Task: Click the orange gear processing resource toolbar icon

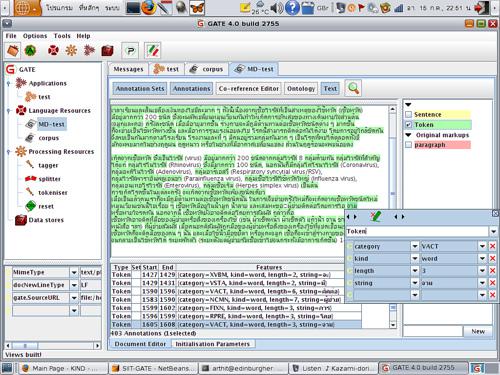Action: pyautogui.click(x=71, y=51)
